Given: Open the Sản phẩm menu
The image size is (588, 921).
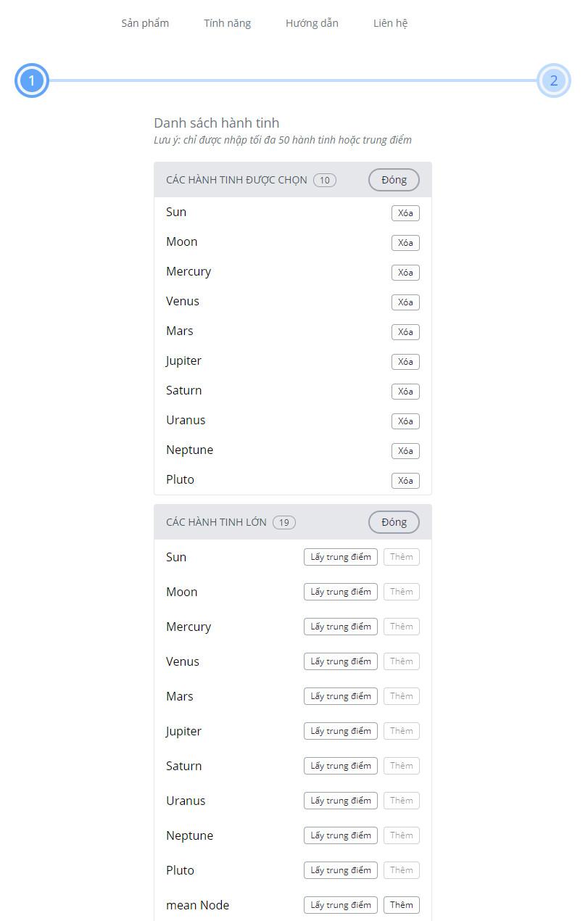Looking at the screenshot, I should pos(144,22).
